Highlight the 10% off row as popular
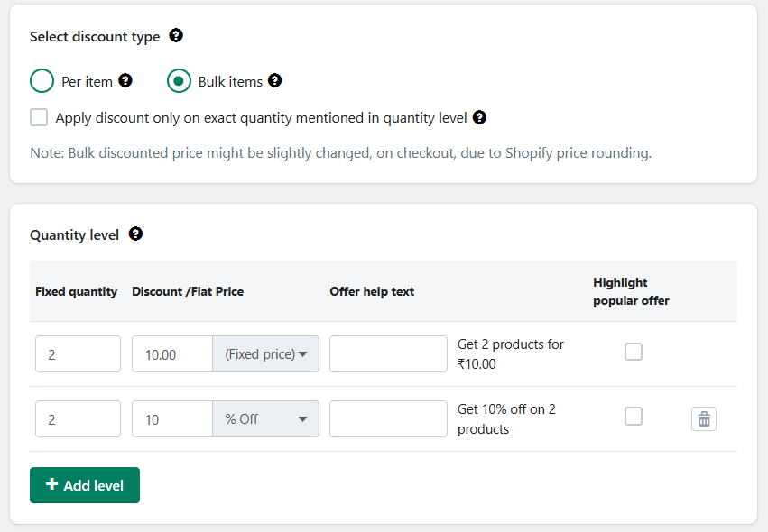 tap(634, 416)
